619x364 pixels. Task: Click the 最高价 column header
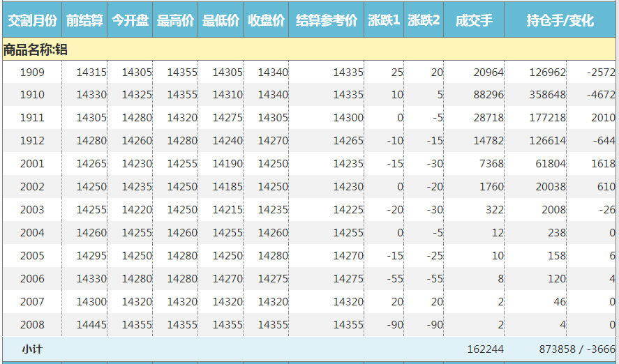click(x=175, y=21)
